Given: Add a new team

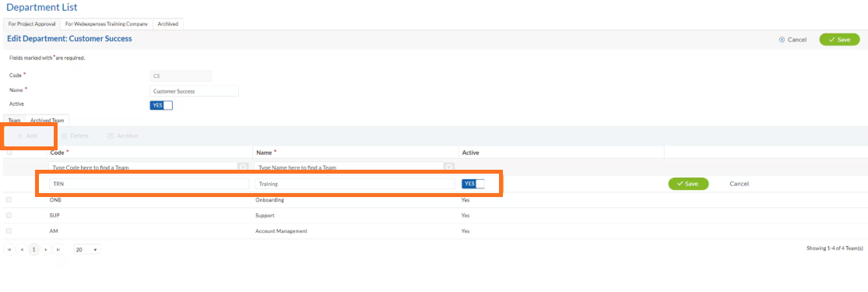Looking at the screenshot, I should click(27, 135).
